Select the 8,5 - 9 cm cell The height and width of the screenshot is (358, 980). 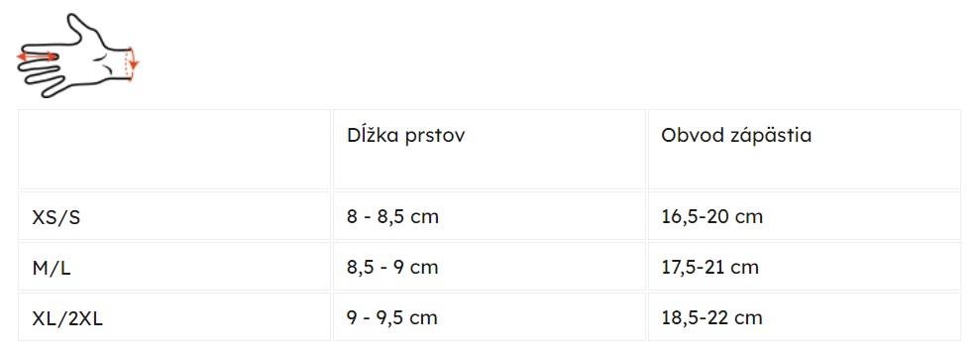coord(489,267)
